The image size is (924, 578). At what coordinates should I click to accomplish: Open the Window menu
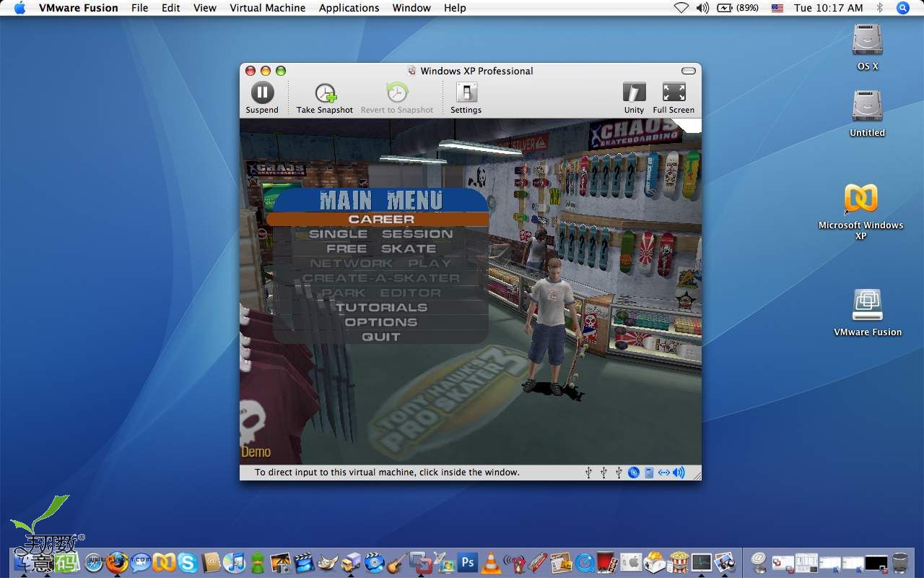point(411,8)
